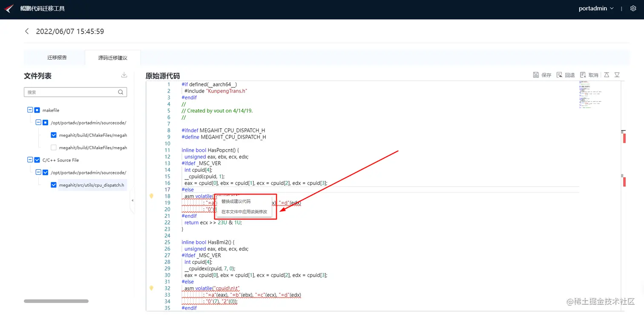Click the cancel (取消) document icon
The width and height of the screenshot is (644, 315).
(583, 75)
